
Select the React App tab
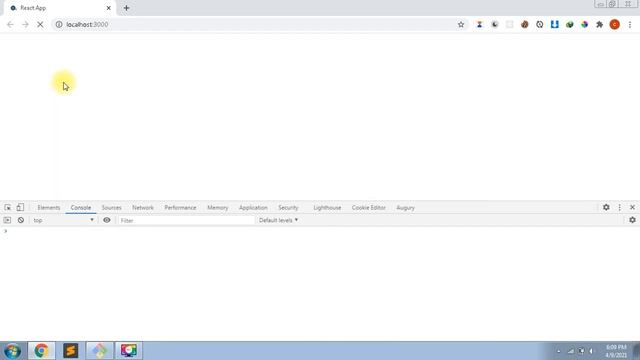[59, 8]
